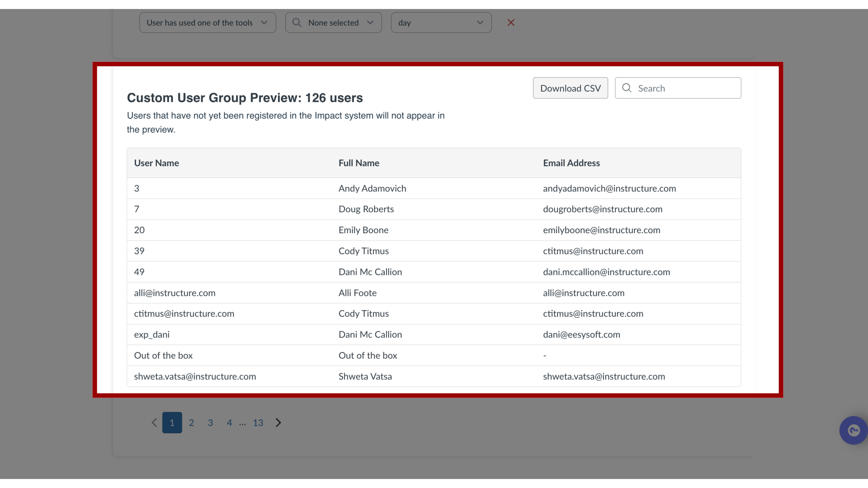Click email dougroberts@instructure.com
This screenshot has width=868, height=488.
coord(603,209)
